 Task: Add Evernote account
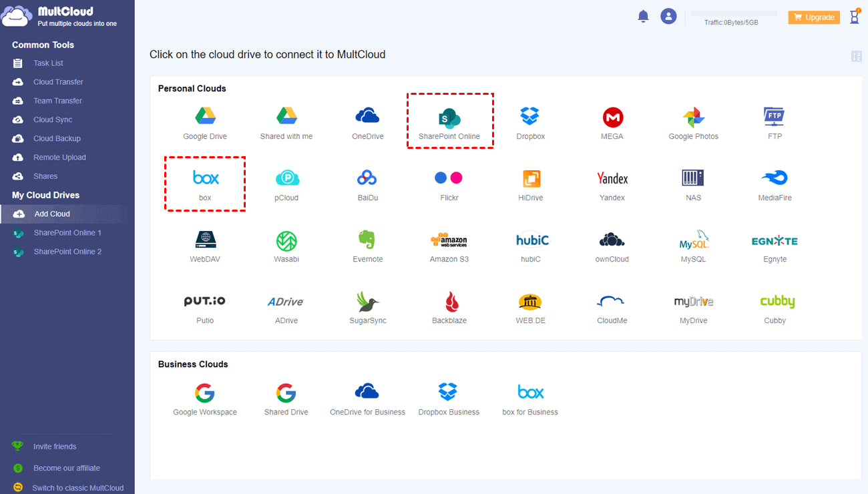[x=368, y=246]
